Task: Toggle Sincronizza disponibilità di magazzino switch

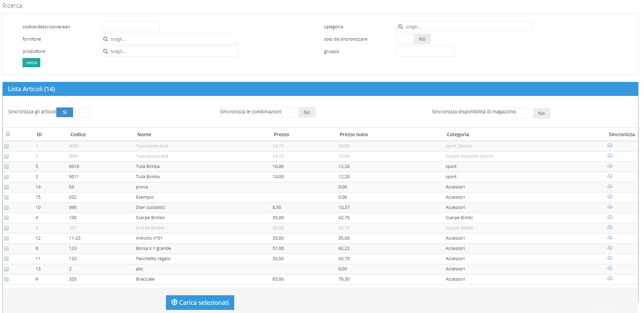Action: (533, 113)
